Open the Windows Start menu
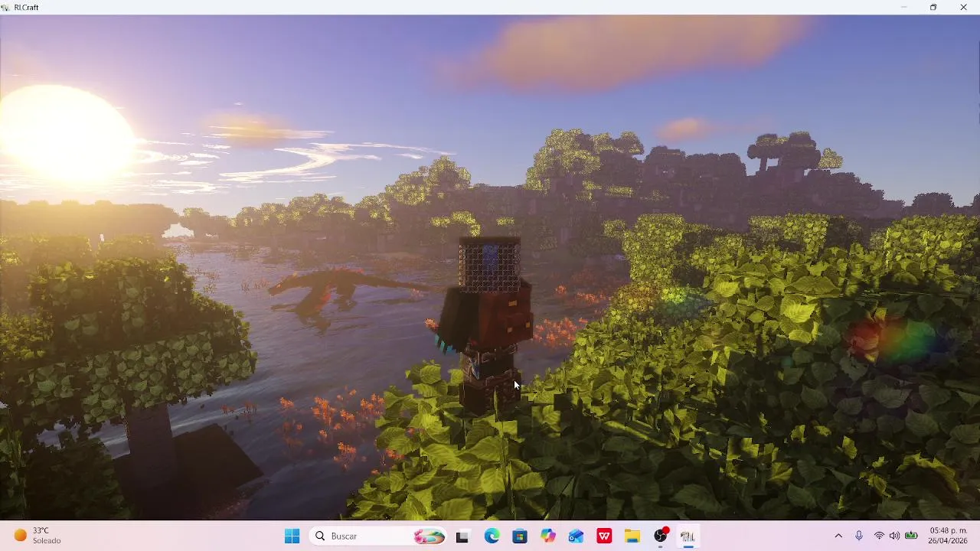The width and height of the screenshot is (980, 551). click(x=292, y=536)
